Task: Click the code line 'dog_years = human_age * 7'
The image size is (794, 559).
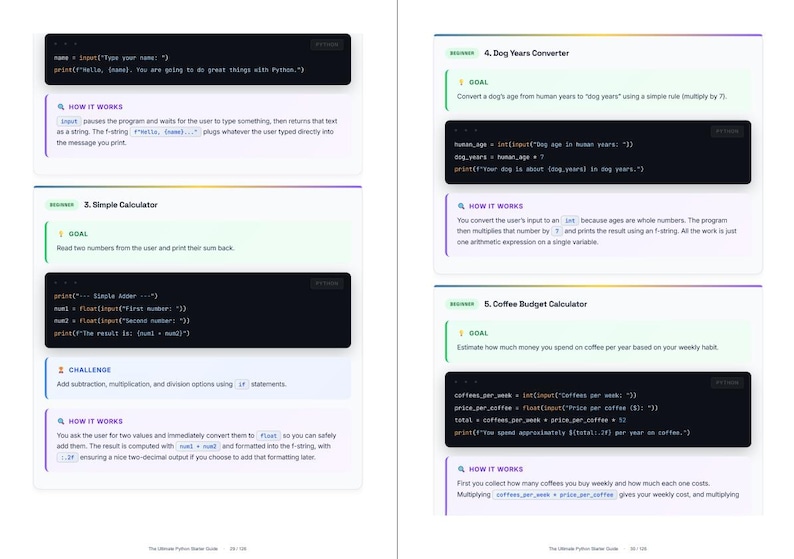Action: click(499, 157)
